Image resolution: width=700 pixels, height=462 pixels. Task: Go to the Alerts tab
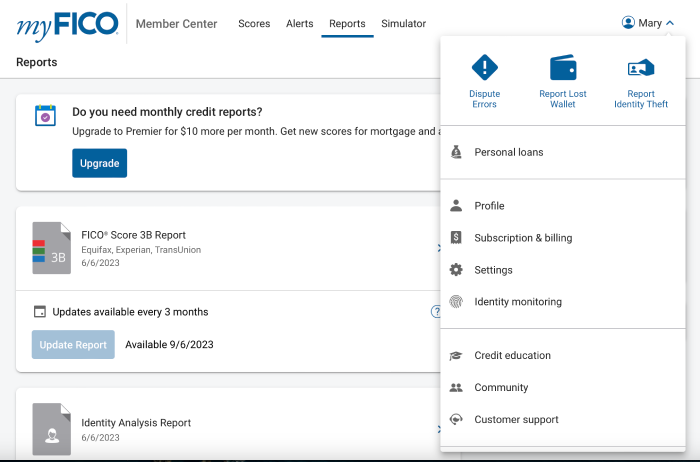pos(300,24)
